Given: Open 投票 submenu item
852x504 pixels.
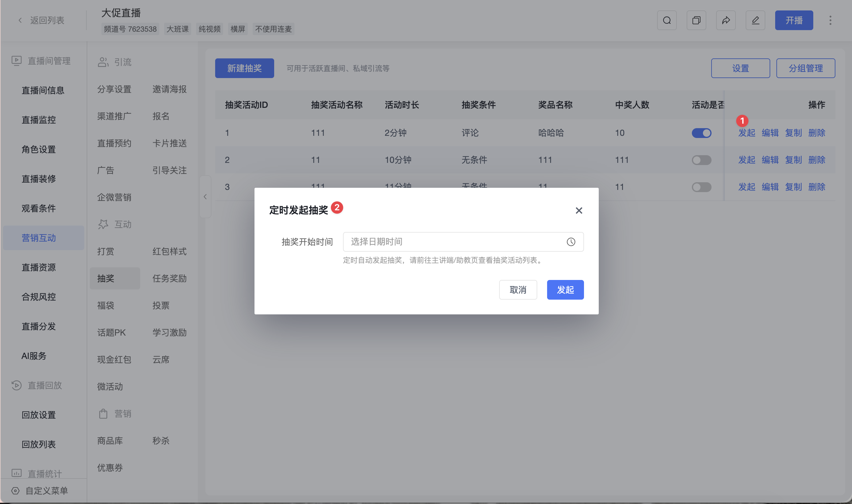Looking at the screenshot, I should (x=161, y=306).
